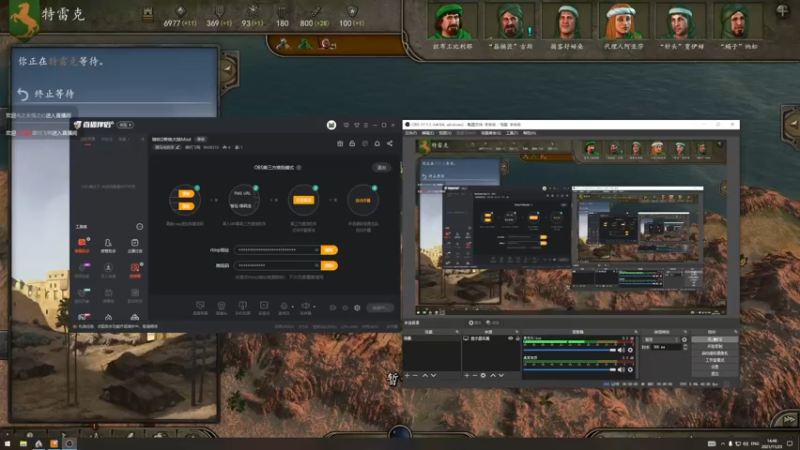The width and height of the screenshot is (800, 450).
Task: Click the castle icon in game top bar
Action: 148,14
